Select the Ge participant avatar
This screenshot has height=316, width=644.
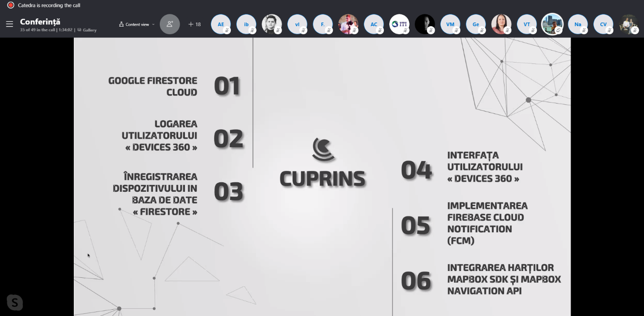pyautogui.click(x=476, y=24)
